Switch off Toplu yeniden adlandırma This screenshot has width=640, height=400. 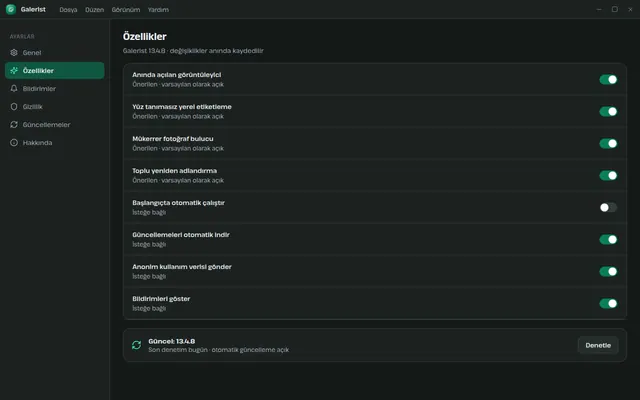pos(608,176)
